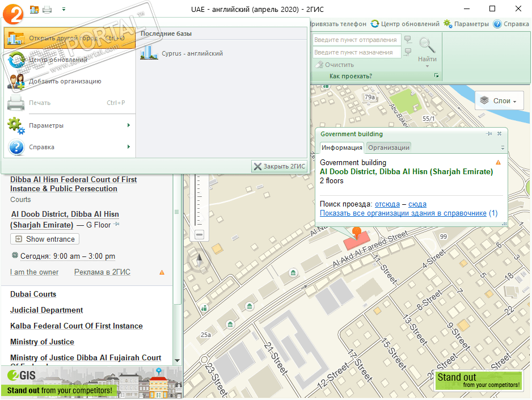Select 'Открыть другой город' menu entry
This screenshot has width=532, height=400.
coord(70,38)
